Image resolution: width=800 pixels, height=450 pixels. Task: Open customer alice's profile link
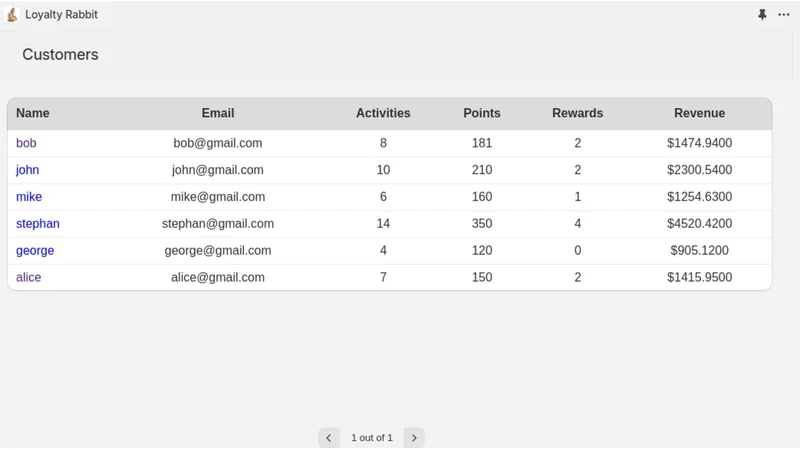pos(29,278)
